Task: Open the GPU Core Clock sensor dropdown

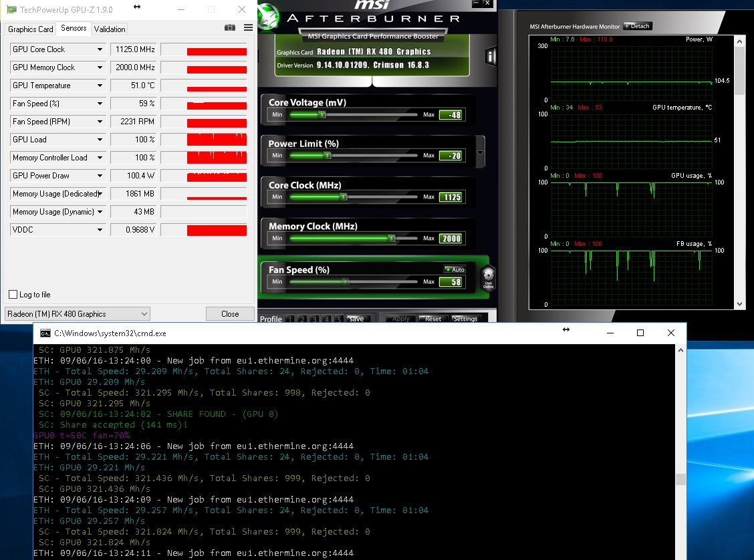Action: coord(100,49)
